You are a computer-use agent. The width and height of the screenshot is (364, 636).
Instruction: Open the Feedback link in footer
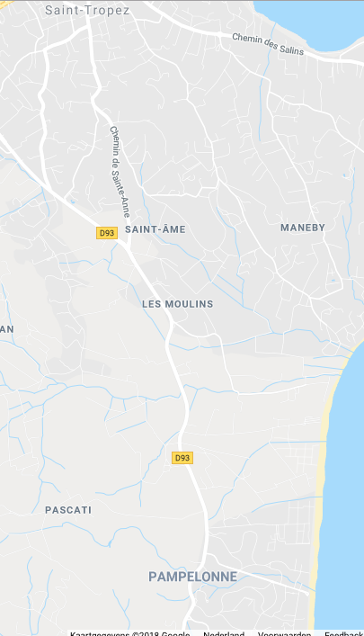point(343,633)
